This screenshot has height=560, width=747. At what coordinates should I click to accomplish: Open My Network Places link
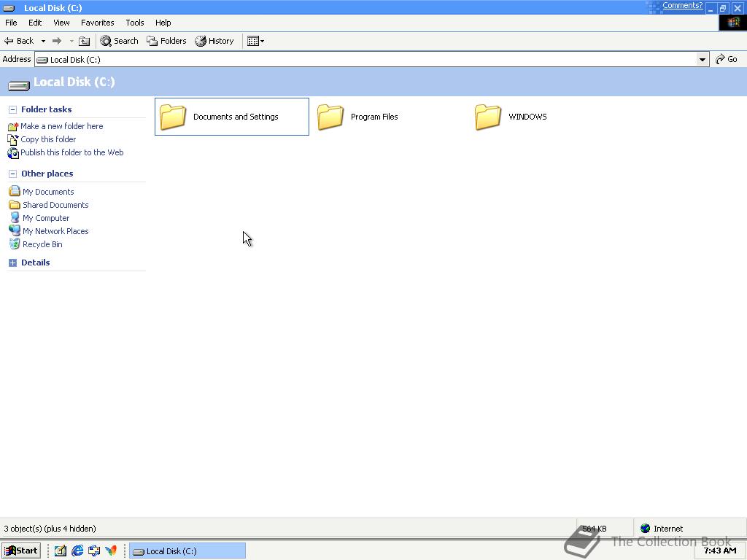click(55, 231)
